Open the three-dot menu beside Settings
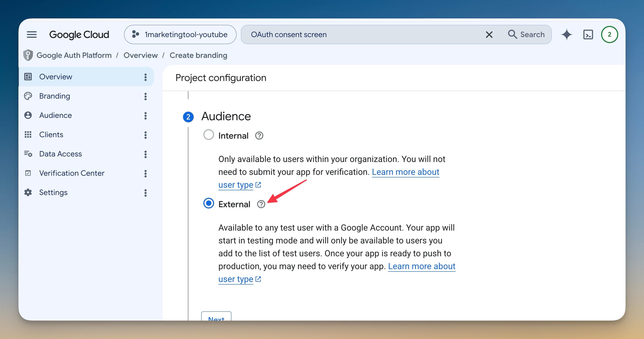This screenshot has height=339, width=644. coord(145,193)
